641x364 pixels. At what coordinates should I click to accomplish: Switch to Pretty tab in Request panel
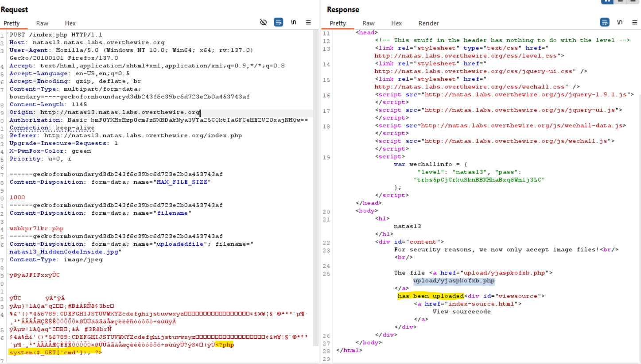[x=12, y=23]
